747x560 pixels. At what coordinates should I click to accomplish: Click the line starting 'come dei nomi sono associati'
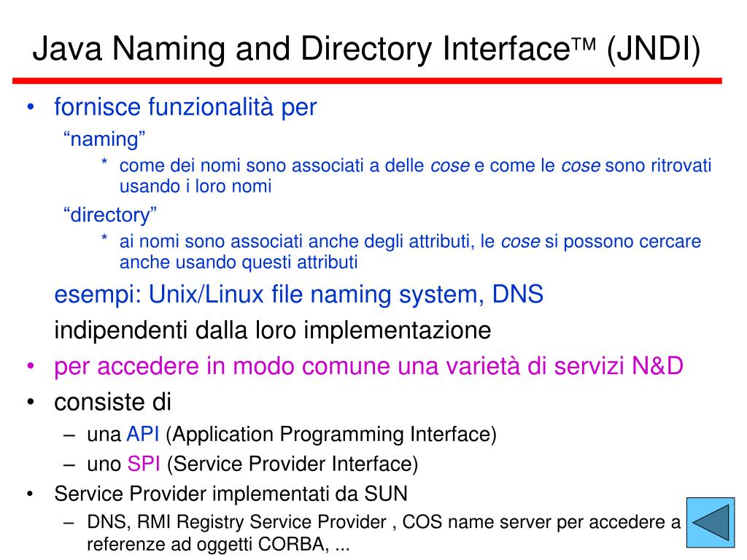(x=415, y=166)
